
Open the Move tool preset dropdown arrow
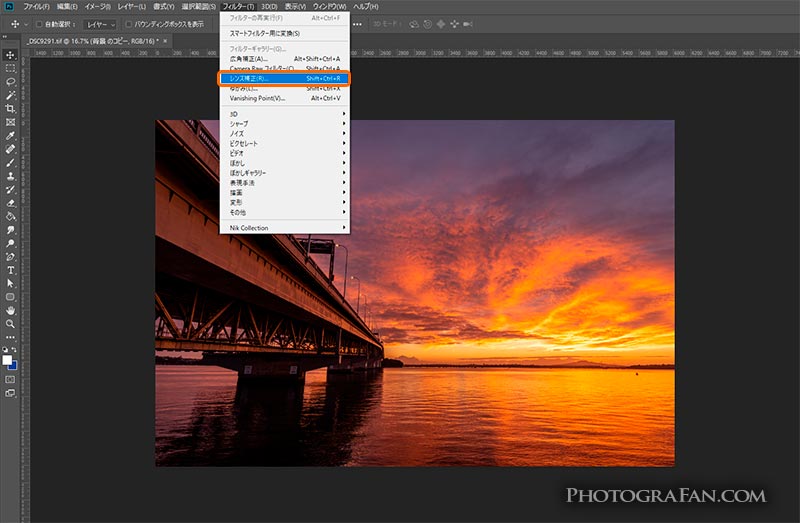tap(26, 24)
